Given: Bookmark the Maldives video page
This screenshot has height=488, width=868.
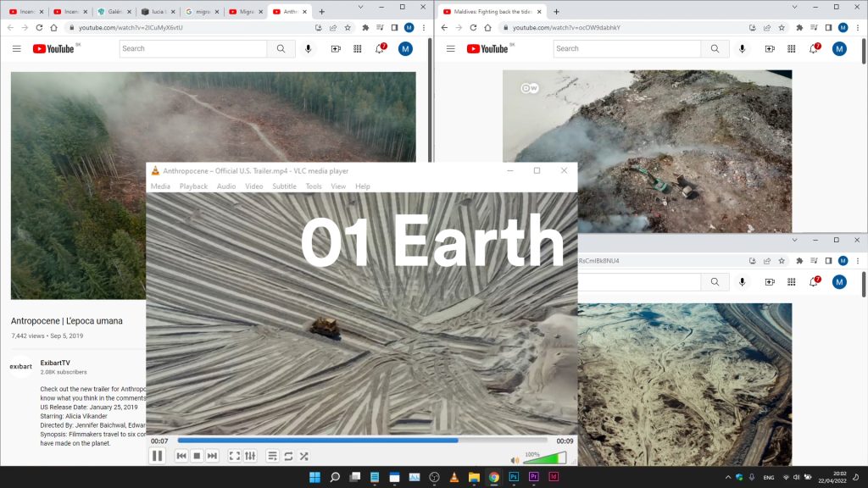Looking at the screenshot, I should (782, 28).
